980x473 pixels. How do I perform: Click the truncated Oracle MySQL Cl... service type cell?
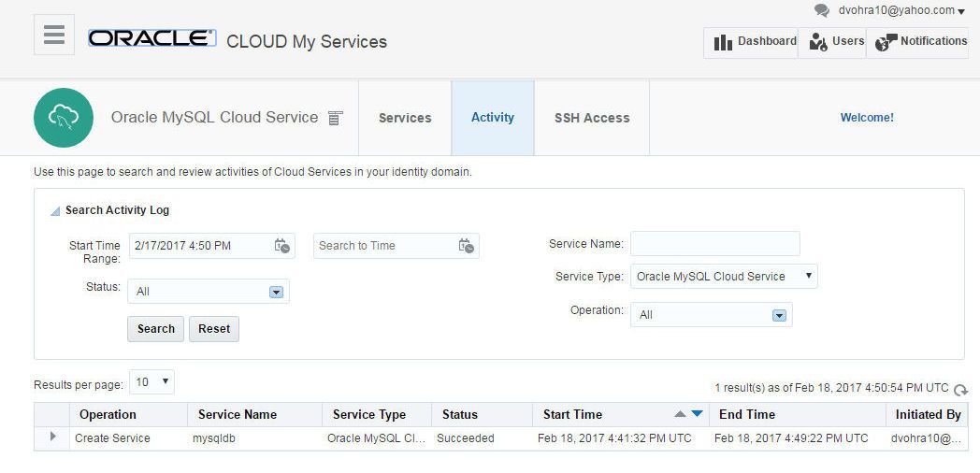point(376,438)
